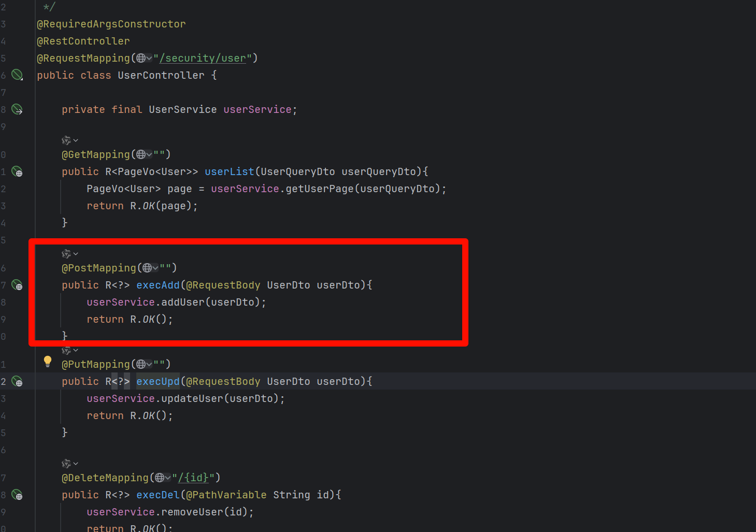The width and height of the screenshot is (756, 532).
Task: Open the URL chevron dropdown in @PutMapping
Action: tap(149, 365)
